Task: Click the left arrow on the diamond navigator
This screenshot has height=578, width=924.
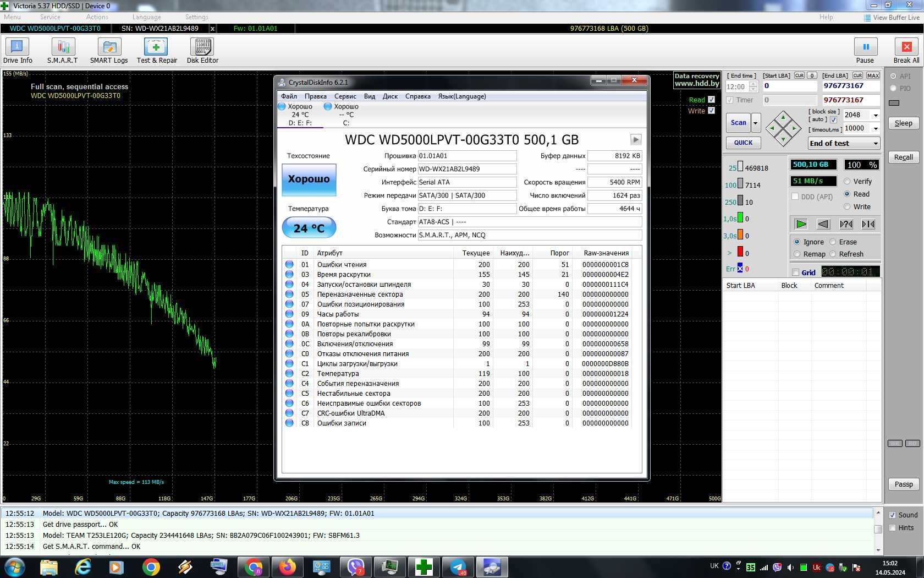Action: 772,128
